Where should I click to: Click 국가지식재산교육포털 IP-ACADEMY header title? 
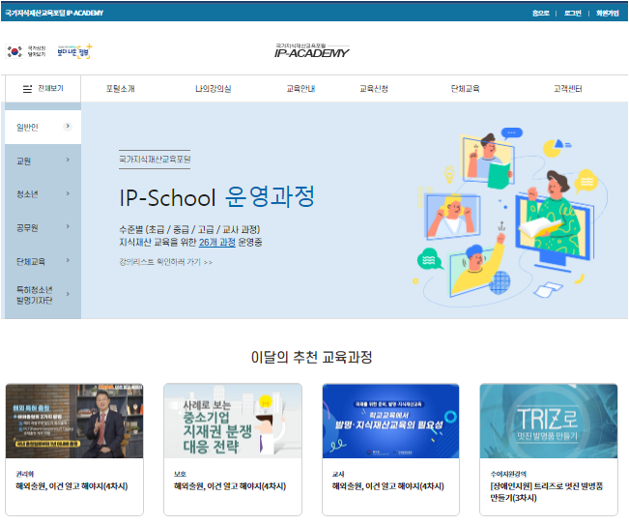coord(54,13)
